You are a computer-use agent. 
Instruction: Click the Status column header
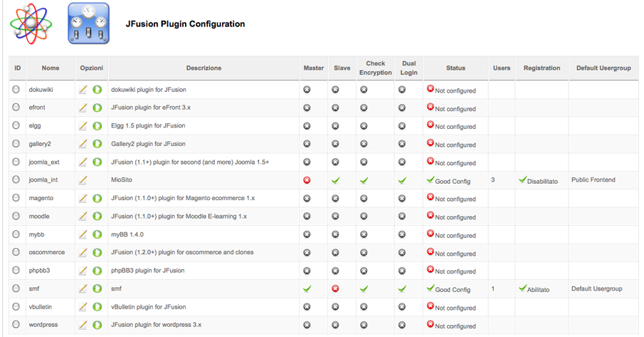(455, 68)
